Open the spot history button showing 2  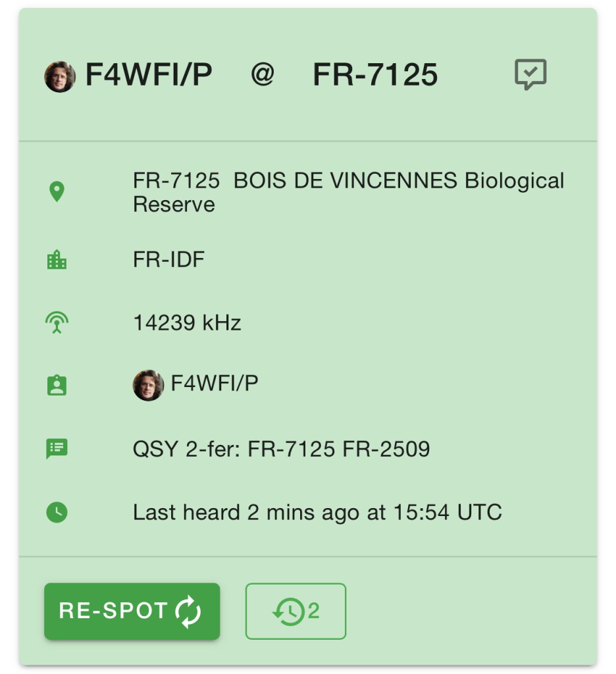(295, 611)
